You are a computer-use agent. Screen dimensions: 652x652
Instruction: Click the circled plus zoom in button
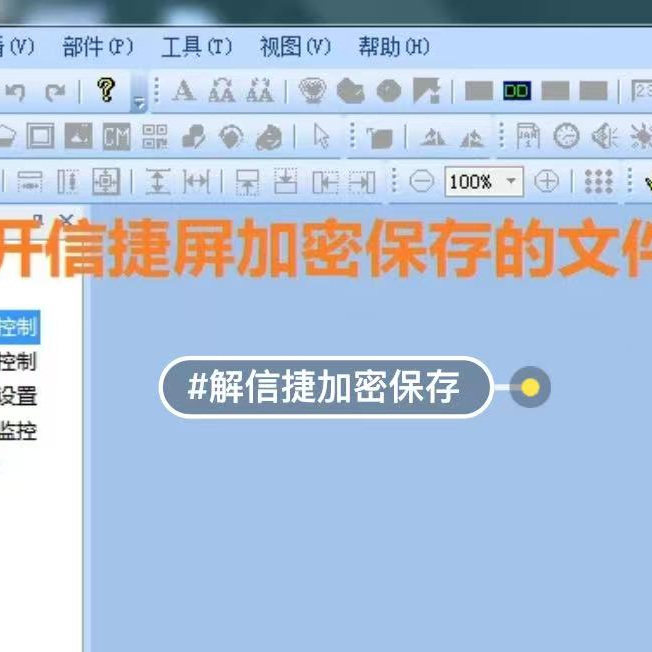coord(546,181)
